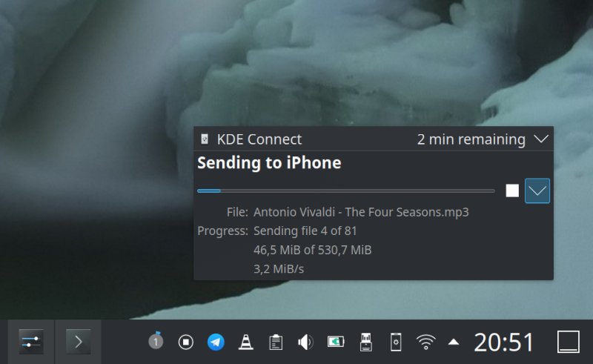Open VLC cone icon in tray
Screen dimensions: 593x364
pos(246,342)
